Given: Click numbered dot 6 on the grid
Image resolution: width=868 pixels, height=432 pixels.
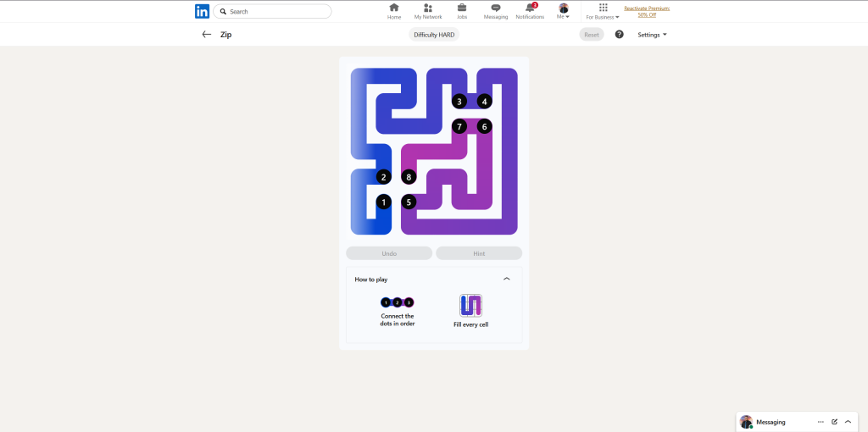Looking at the screenshot, I should (484, 127).
